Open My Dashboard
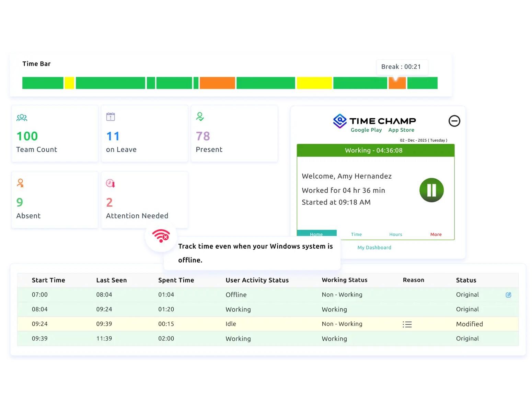The height and width of the screenshot is (406, 532). point(374,247)
